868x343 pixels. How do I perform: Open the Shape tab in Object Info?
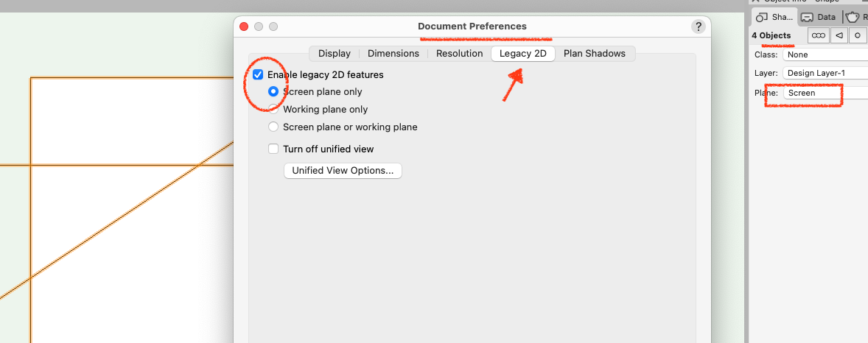774,17
